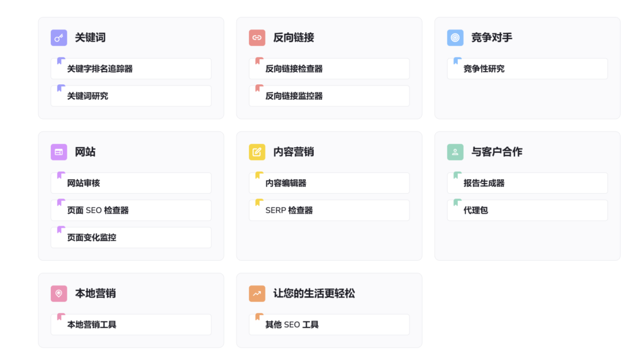Click the bookmark flag on 页面变化监控
Image resolution: width=644 pixels, height=359 pixels.
coord(61,229)
